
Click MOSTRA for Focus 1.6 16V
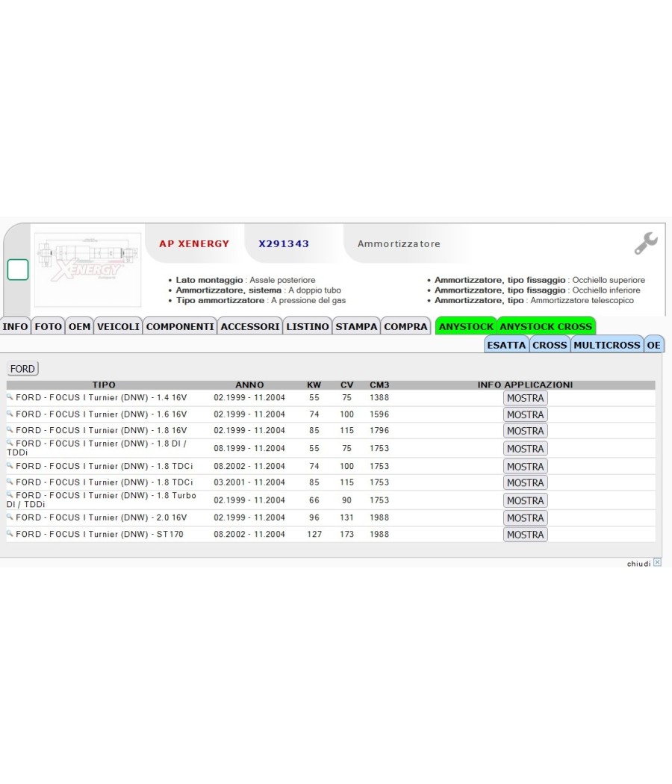(x=525, y=414)
